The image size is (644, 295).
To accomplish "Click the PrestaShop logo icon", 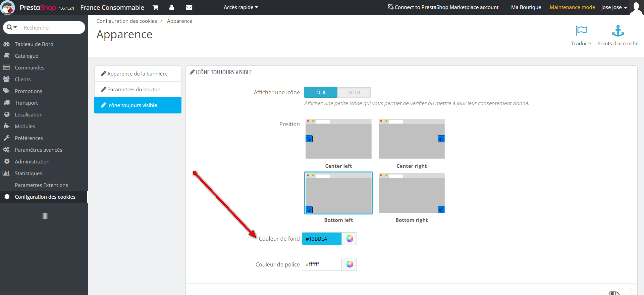I will coord(8,7).
